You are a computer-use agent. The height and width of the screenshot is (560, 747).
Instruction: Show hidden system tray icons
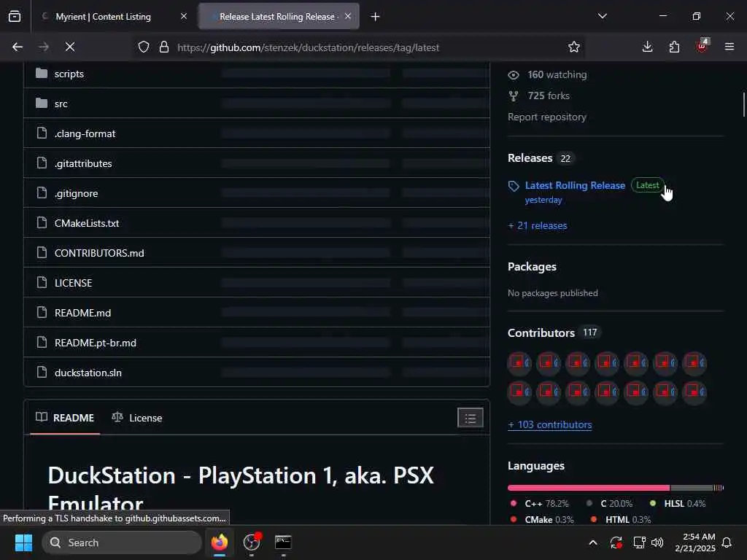pyautogui.click(x=592, y=542)
